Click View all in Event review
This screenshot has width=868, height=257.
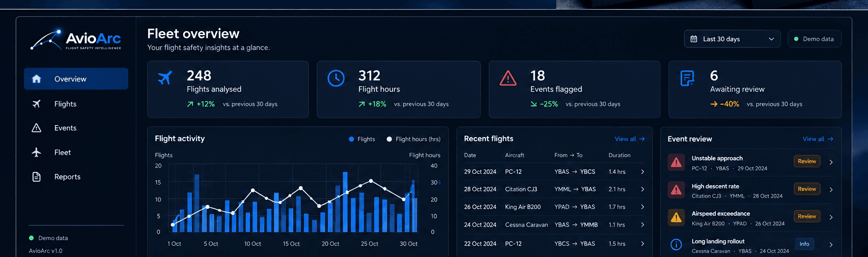818,139
